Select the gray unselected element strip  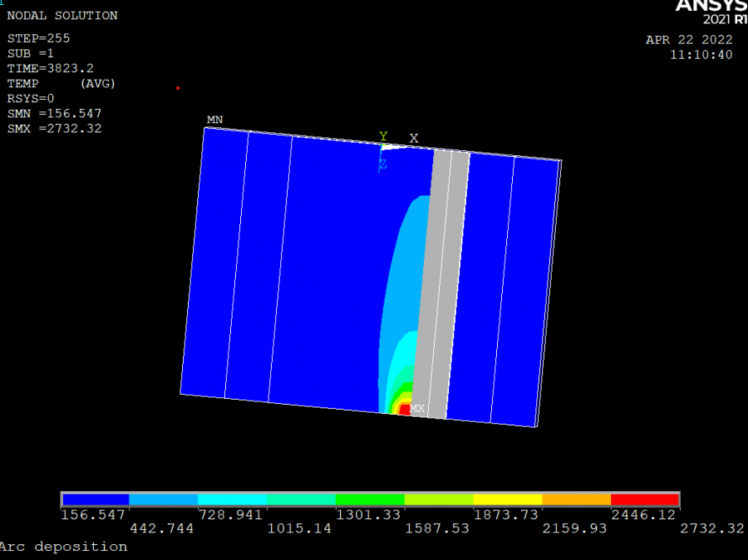coord(440,282)
